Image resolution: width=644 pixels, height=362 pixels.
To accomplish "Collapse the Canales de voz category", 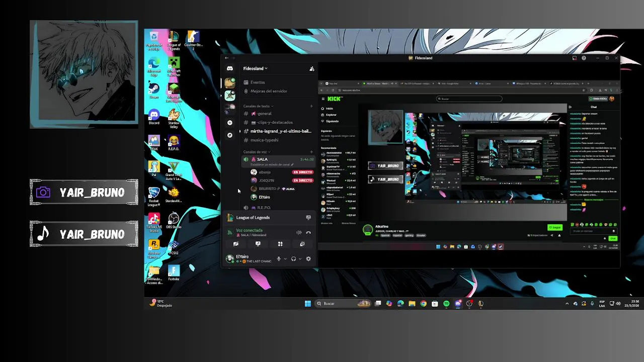I will coord(257,152).
